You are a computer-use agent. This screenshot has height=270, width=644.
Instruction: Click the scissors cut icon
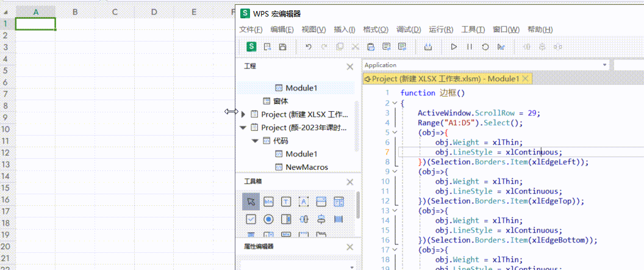(x=356, y=47)
